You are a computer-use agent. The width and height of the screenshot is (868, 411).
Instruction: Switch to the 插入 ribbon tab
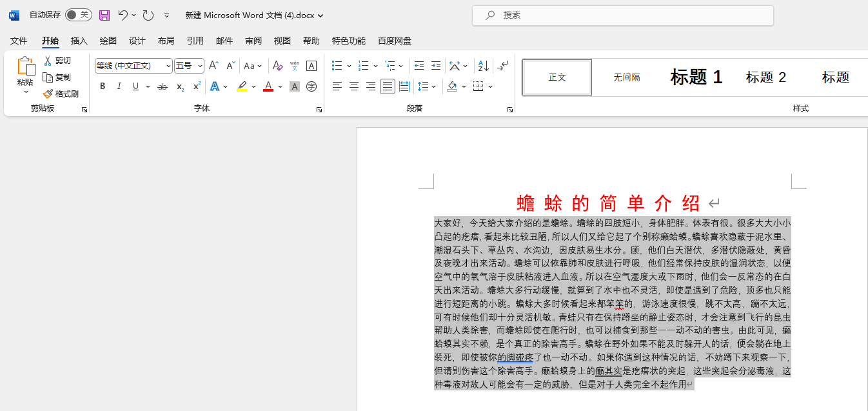point(79,40)
